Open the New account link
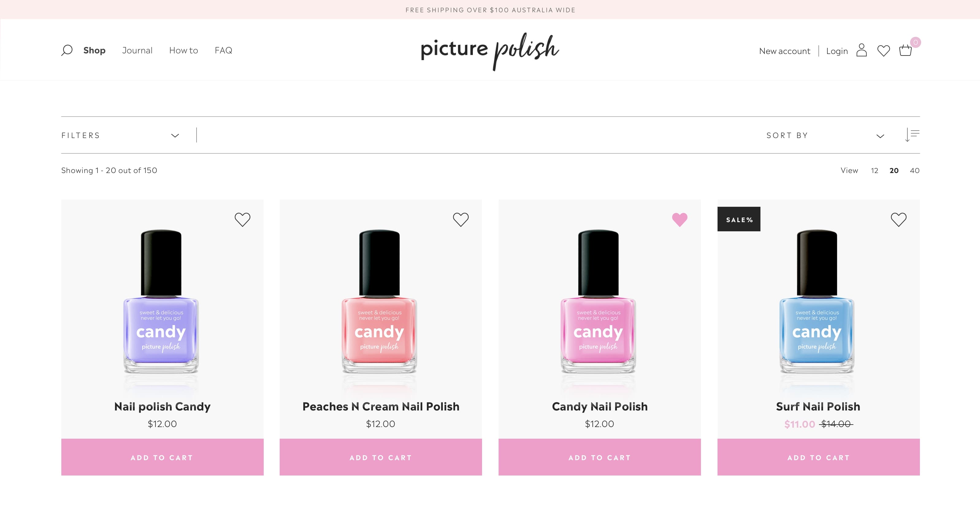This screenshot has width=980, height=516. tap(784, 51)
